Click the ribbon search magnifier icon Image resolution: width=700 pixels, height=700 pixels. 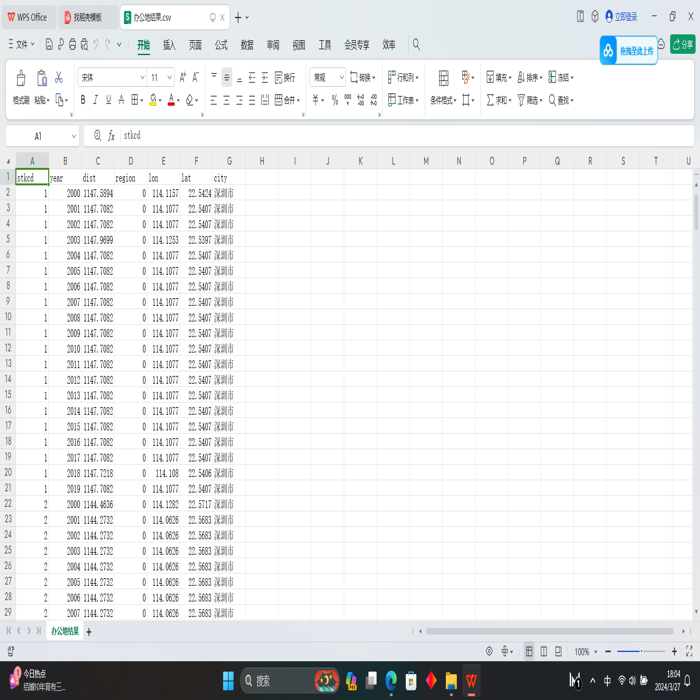[x=416, y=45]
